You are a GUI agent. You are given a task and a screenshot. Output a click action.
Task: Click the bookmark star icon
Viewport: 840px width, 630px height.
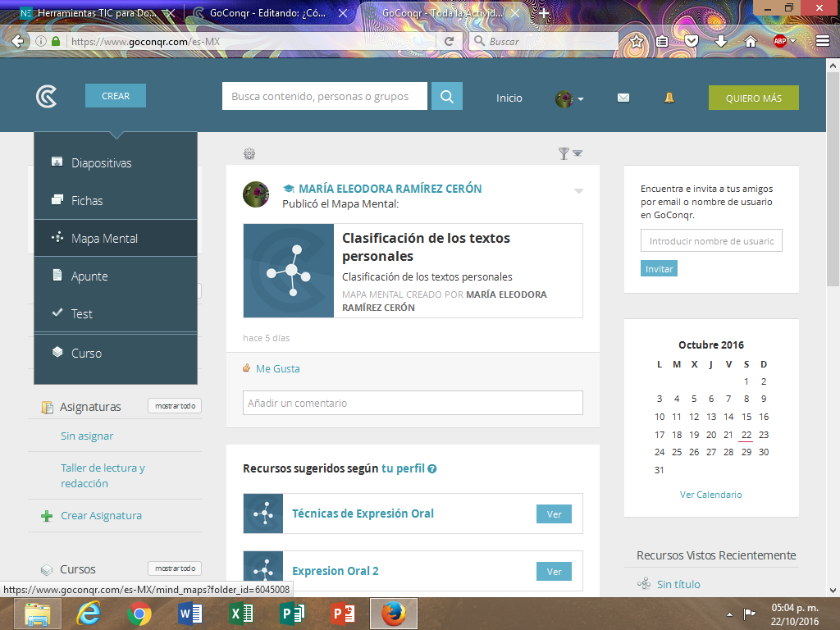tap(637, 41)
